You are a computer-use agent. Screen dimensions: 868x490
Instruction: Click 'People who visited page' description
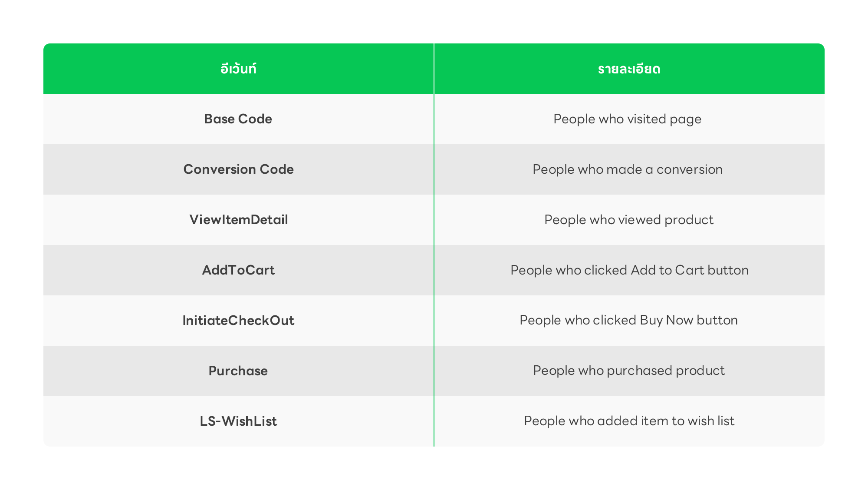pyautogui.click(x=627, y=119)
